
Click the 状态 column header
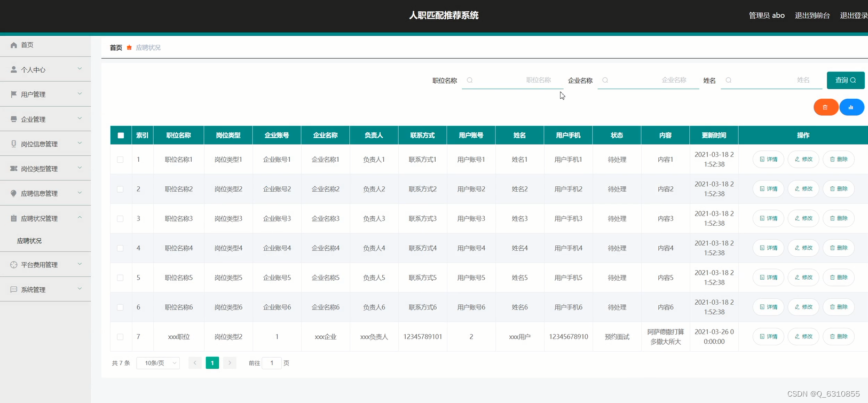(617, 136)
